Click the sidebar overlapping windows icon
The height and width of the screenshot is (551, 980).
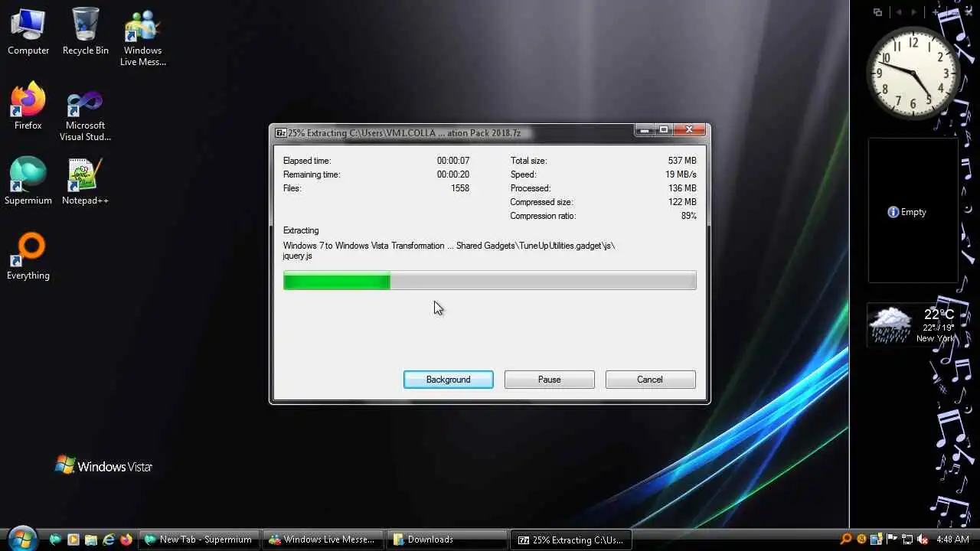(x=878, y=12)
